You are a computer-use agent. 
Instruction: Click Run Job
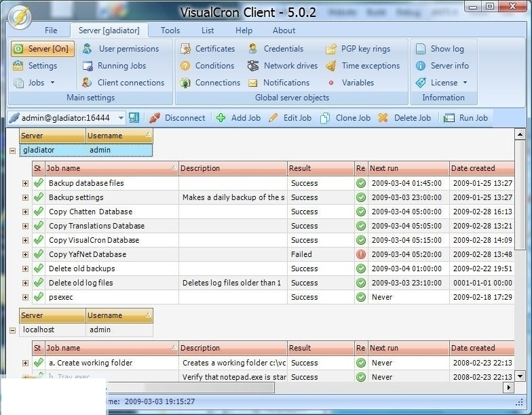(465, 118)
